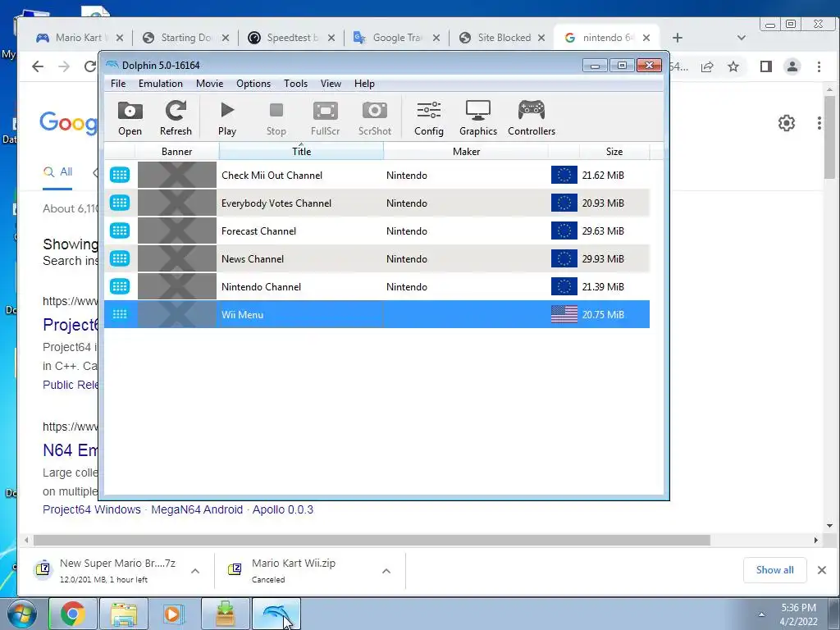Open Graphics settings via the monitor icon
The width and height of the screenshot is (840, 630).
click(478, 118)
